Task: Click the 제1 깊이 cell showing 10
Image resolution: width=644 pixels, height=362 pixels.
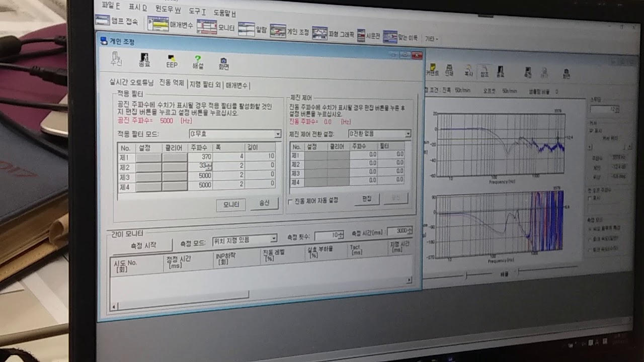Action: point(260,156)
